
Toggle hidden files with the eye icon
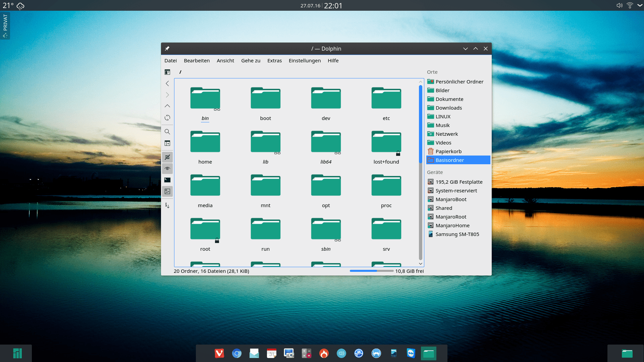click(167, 169)
